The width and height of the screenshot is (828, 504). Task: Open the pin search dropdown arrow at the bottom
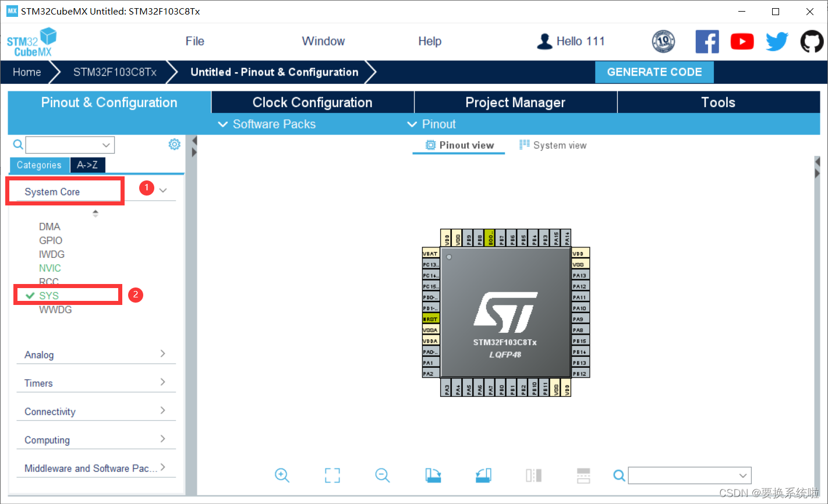742,475
